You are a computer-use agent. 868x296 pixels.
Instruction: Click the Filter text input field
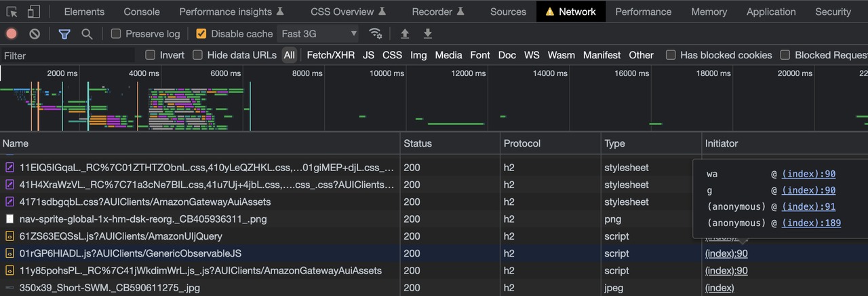[x=68, y=55]
